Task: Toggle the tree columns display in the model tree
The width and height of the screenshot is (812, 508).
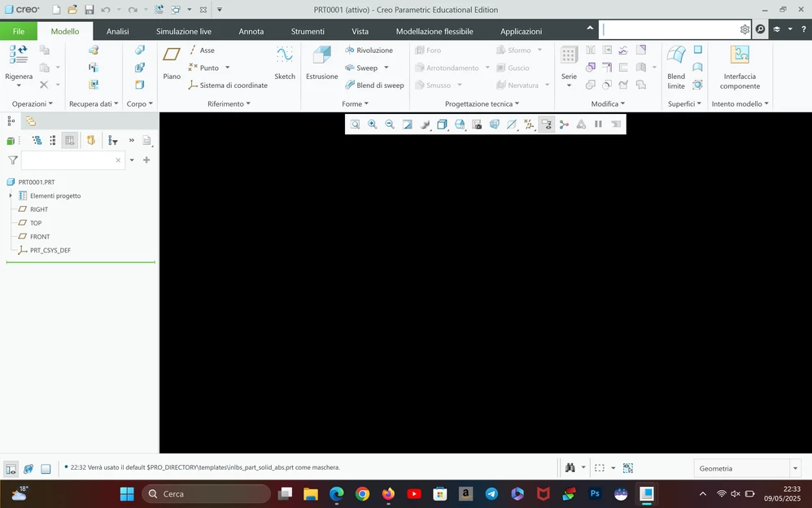Action: tap(69, 140)
